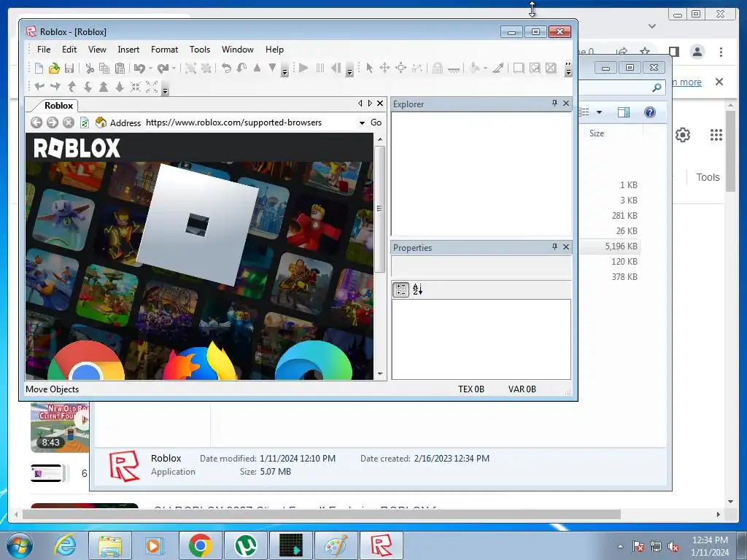This screenshot has width=747, height=560.
Task: Expand the run toolbar overflow after Reset
Action: click(349, 70)
